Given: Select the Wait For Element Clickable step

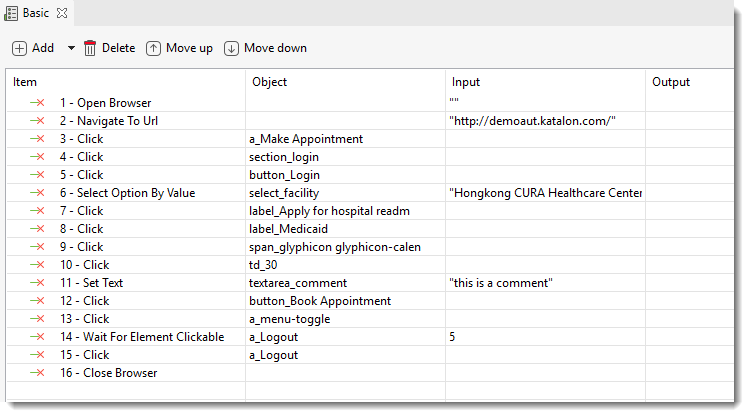Looking at the screenshot, I should (x=141, y=337).
